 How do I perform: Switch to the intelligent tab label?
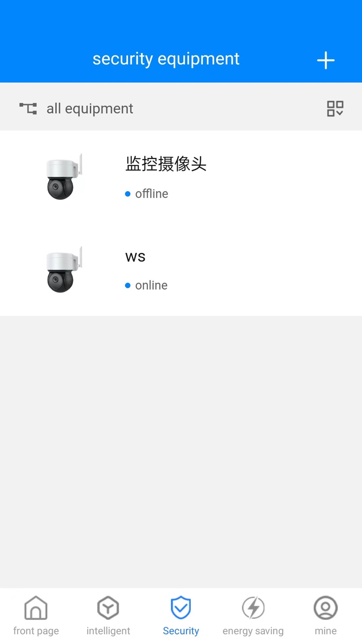coord(108,631)
